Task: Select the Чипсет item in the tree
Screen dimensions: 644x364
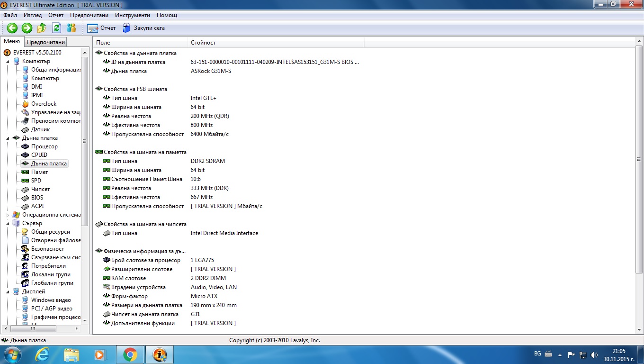Action: click(40, 189)
